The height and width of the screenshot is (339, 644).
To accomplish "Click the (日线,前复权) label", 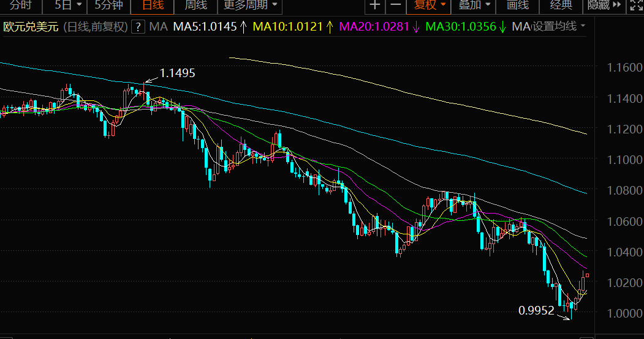I will (96, 27).
